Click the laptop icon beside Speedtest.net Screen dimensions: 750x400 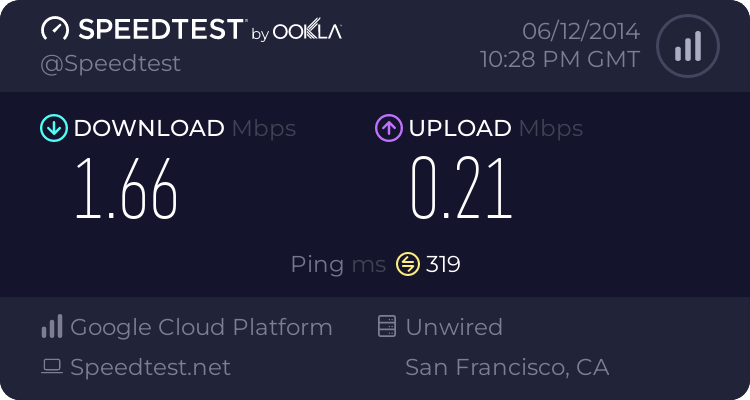pos(52,367)
